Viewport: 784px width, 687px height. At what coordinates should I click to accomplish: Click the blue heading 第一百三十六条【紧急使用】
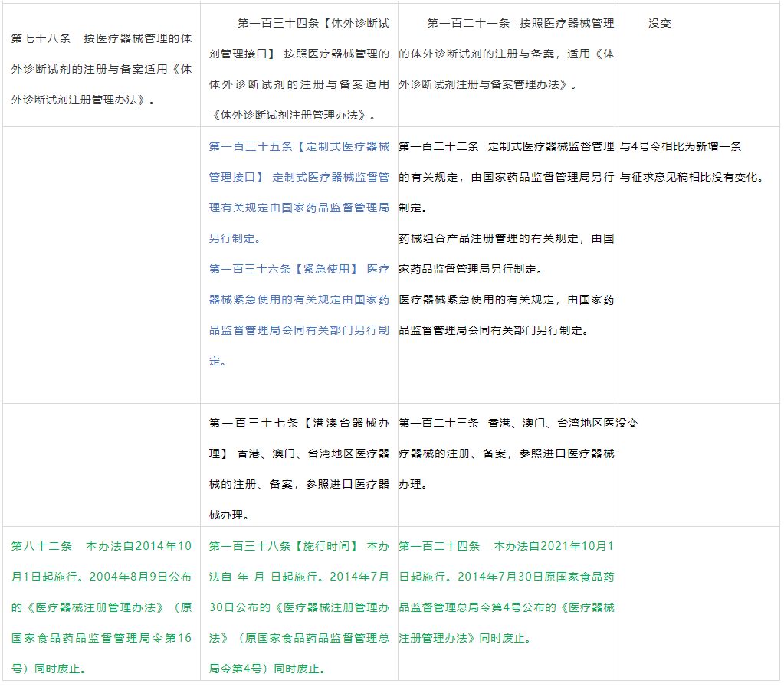(x=282, y=269)
